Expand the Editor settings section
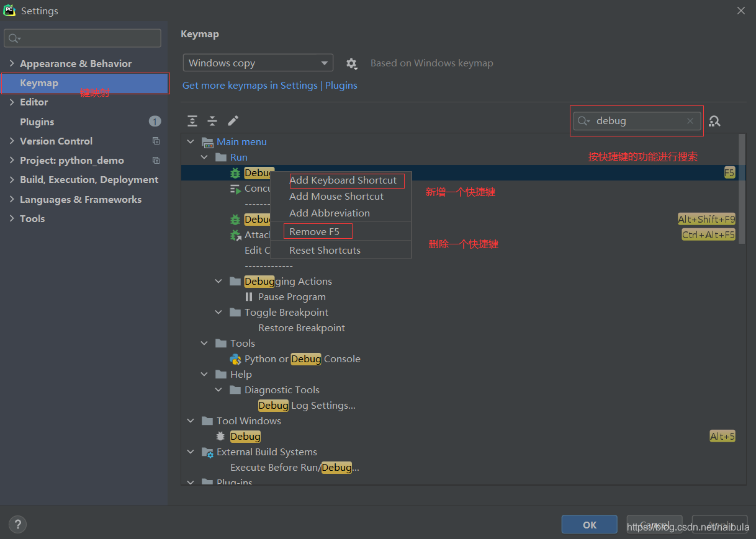Screen dimensions: 756x539 point(12,102)
